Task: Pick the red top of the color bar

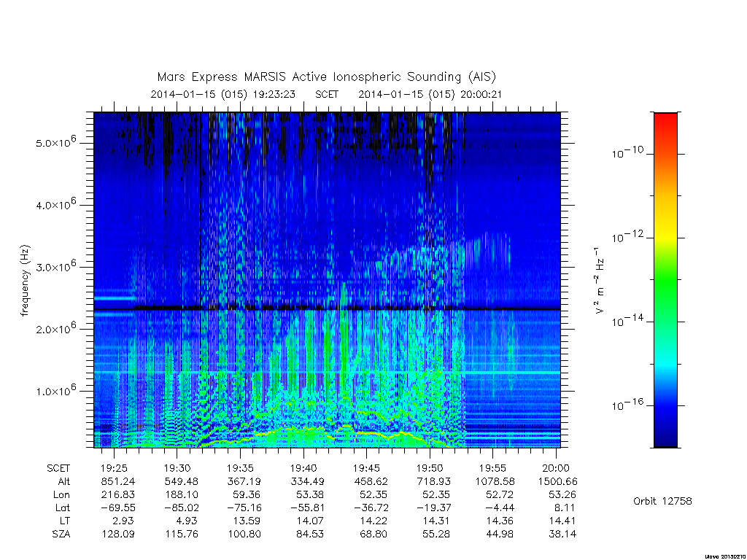Action: (665, 119)
